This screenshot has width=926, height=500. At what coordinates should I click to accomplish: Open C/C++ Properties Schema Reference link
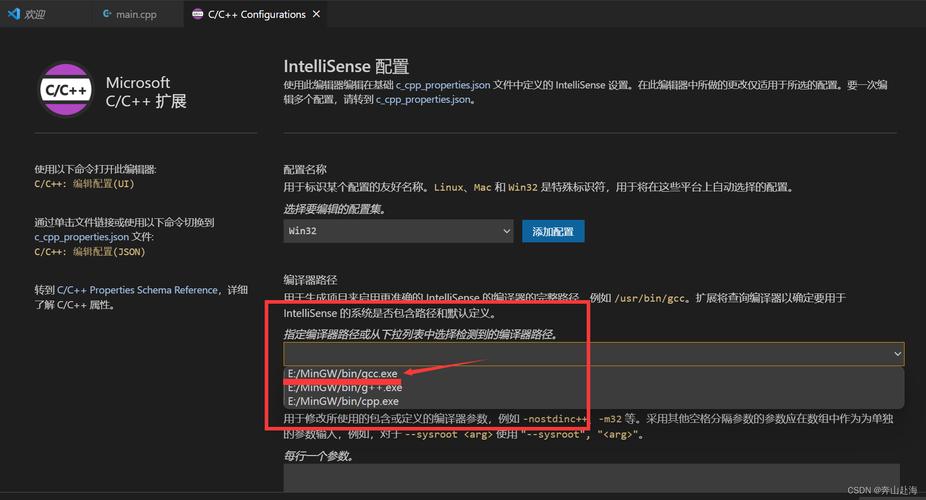tap(137, 290)
